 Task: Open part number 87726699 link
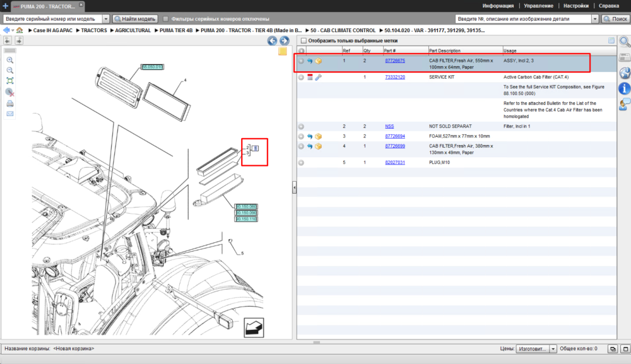395,146
